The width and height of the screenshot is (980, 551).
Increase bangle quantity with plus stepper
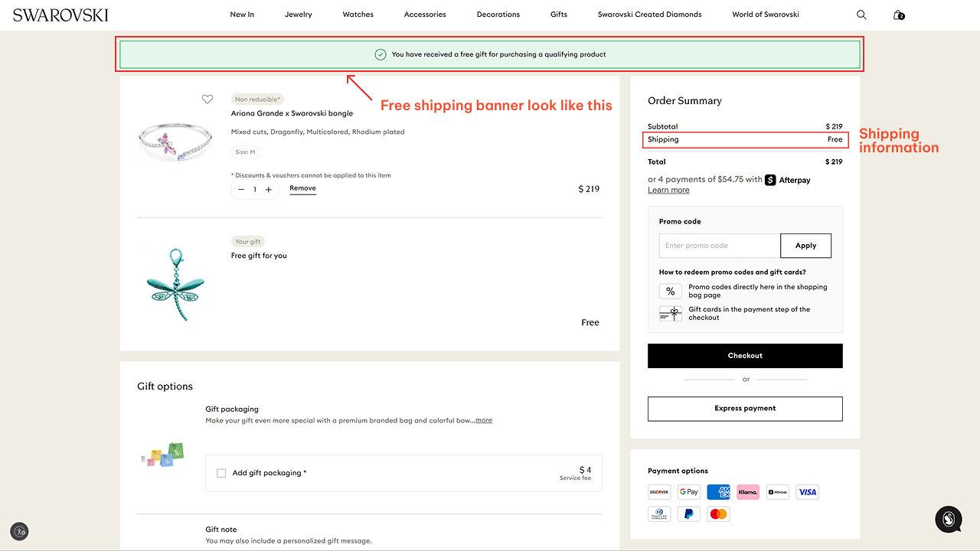(x=268, y=189)
